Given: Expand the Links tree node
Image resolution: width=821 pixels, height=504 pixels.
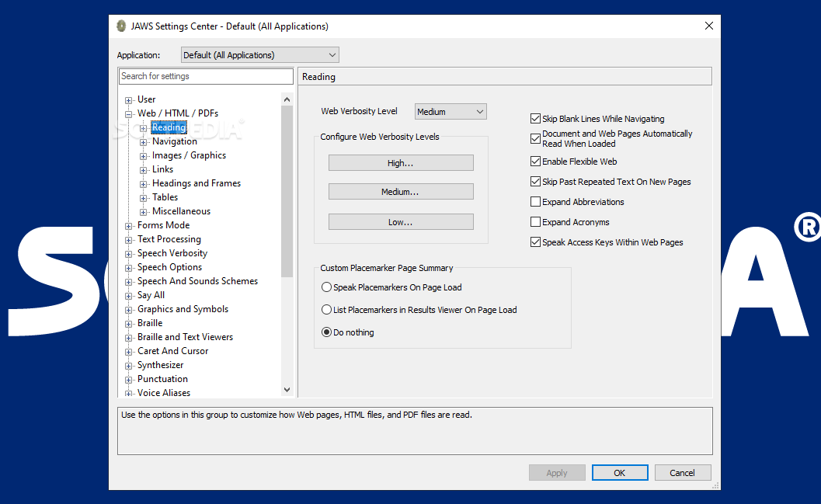Looking at the screenshot, I should (x=143, y=170).
